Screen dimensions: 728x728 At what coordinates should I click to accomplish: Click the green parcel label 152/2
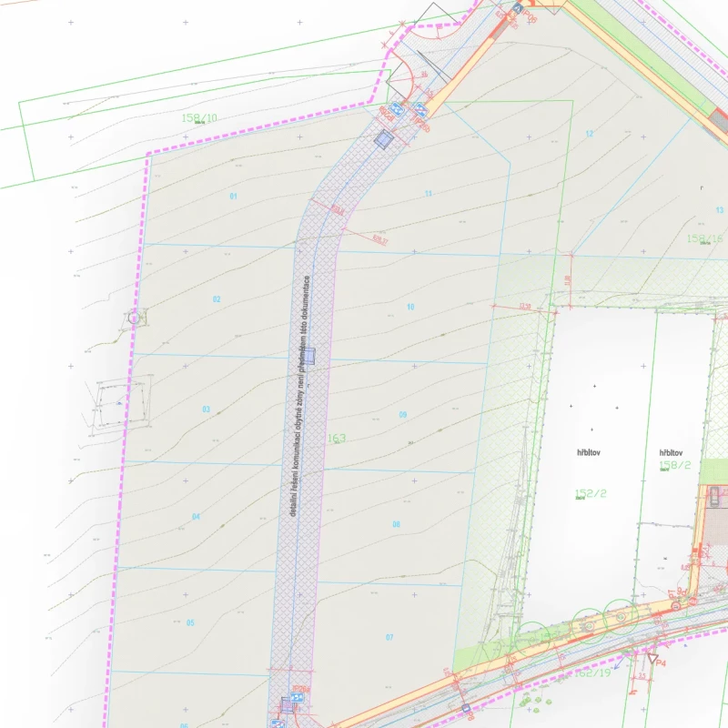point(591,494)
